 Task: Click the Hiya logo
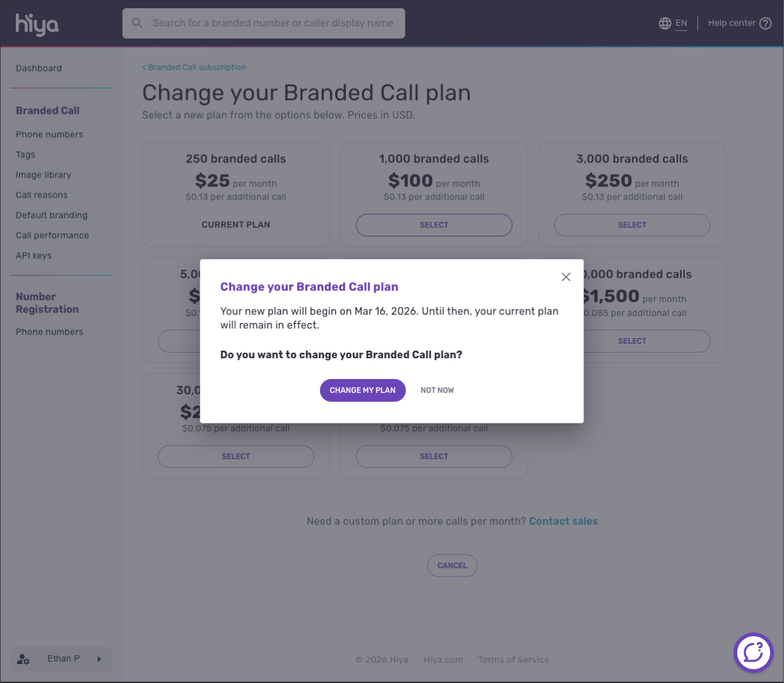[37, 24]
